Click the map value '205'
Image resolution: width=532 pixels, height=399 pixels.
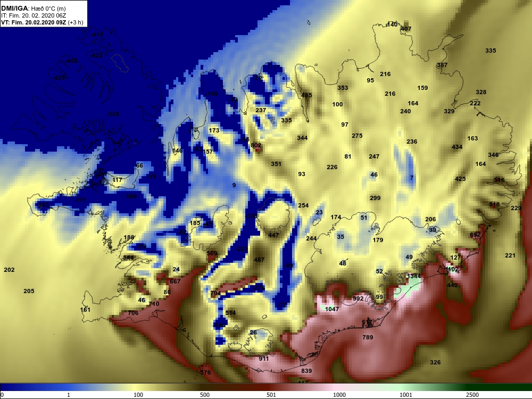click(x=29, y=291)
